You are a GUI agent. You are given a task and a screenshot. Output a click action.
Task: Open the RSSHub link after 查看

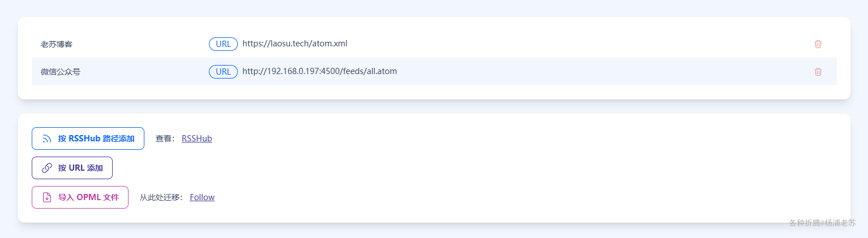(x=196, y=139)
